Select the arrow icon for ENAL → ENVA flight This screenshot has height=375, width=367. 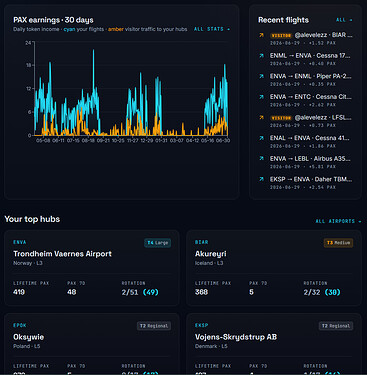[x=262, y=138]
